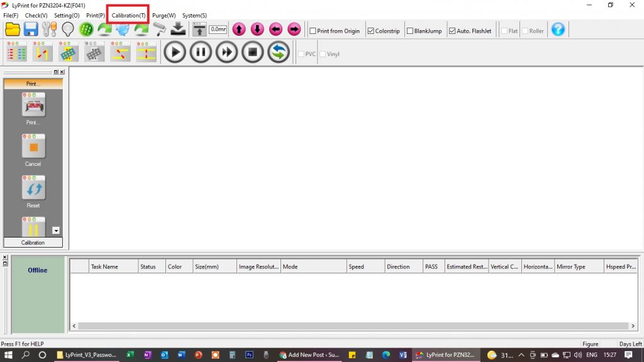Click the pink up arrow move button
Image resolution: width=644 pixels, height=362 pixels.
pos(239,30)
